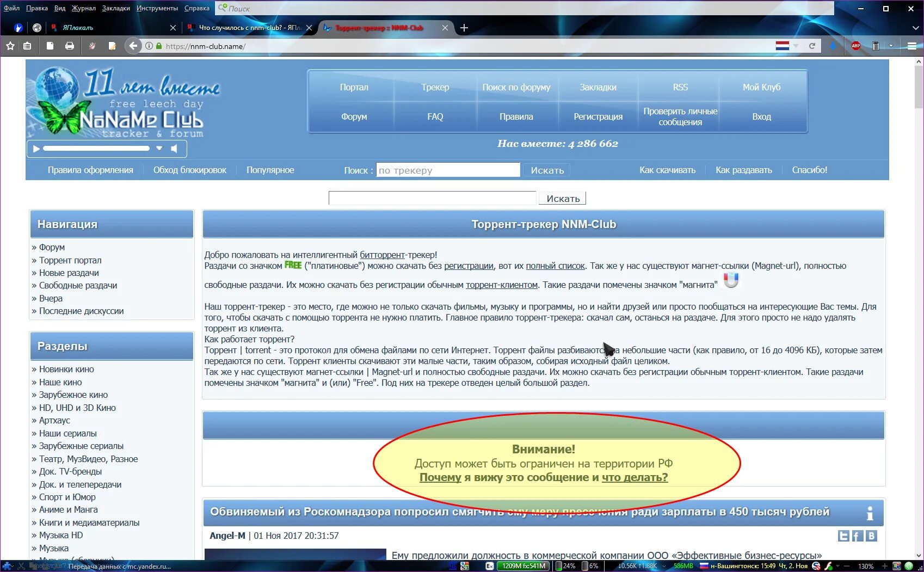Open the Регистрация page
This screenshot has height=572, width=924.
click(x=598, y=116)
